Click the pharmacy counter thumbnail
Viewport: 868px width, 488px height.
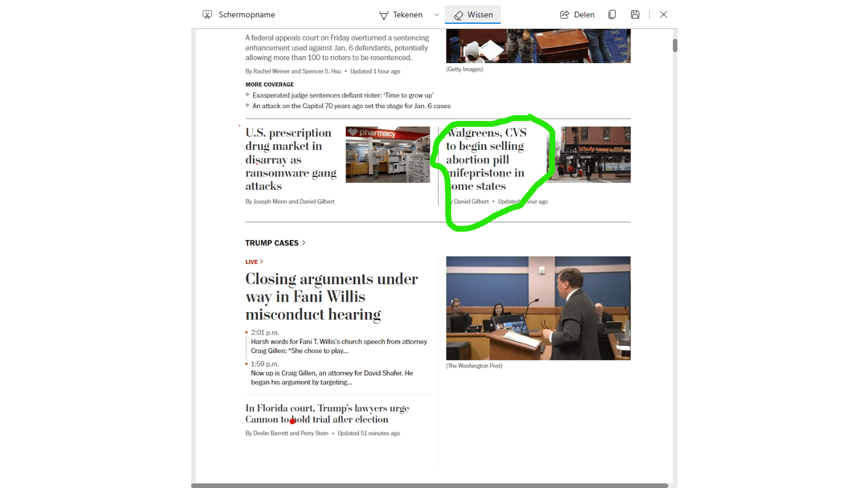pos(388,155)
